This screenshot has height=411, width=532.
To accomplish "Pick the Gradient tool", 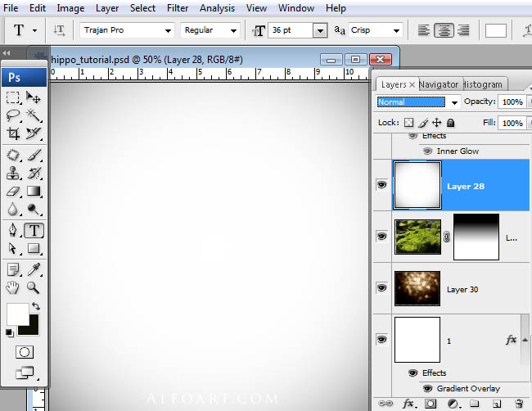I will (34, 192).
